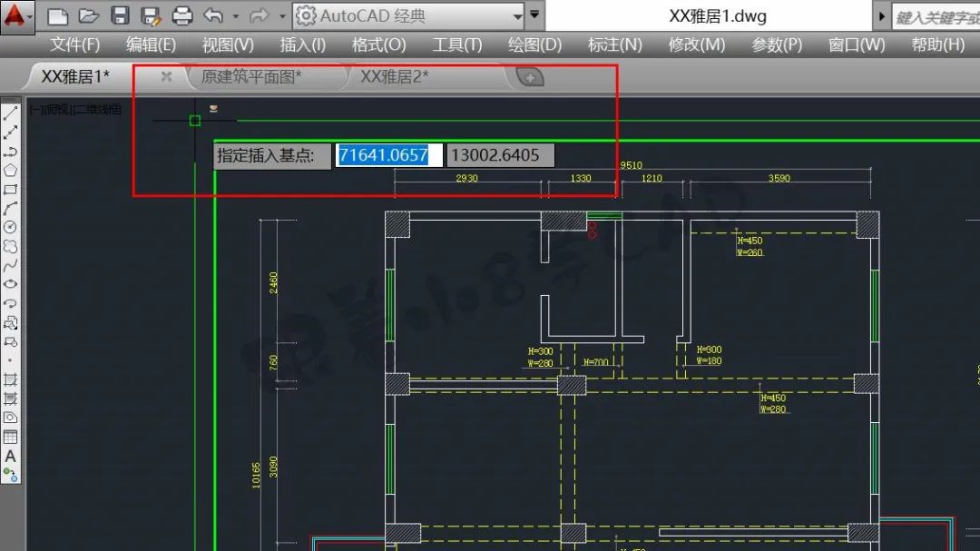Image resolution: width=980 pixels, height=551 pixels.
Task: Open the 参数(P) menu
Action: [x=776, y=44]
